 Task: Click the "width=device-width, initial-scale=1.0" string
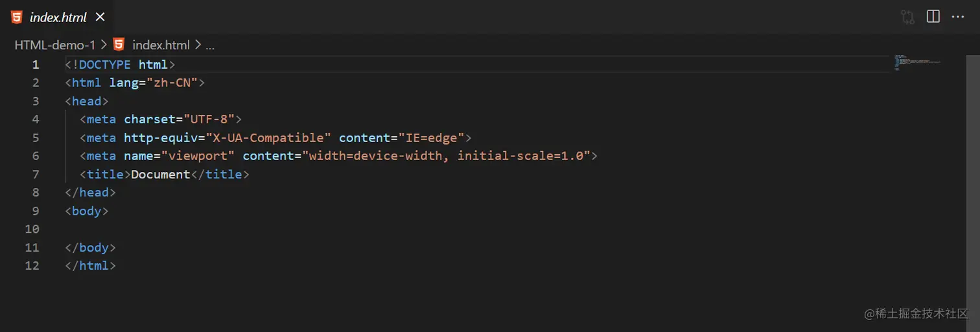[x=446, y=156]
